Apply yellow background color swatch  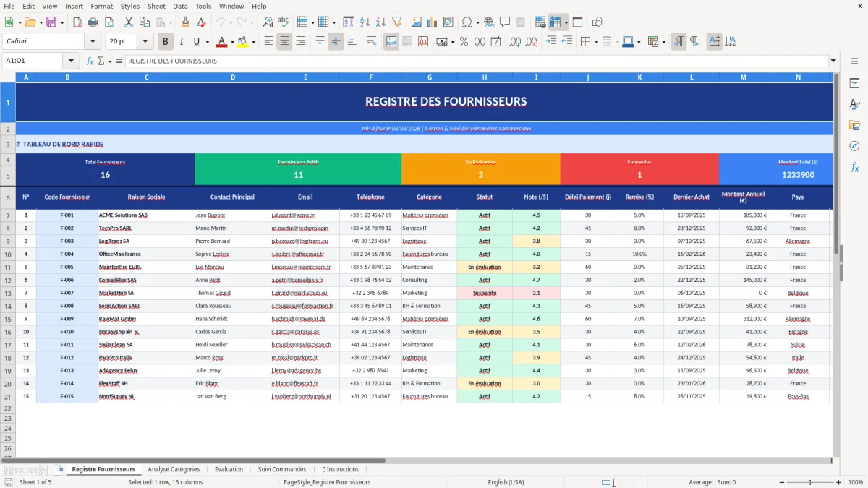pyautogui.click(x=242, y=42)
